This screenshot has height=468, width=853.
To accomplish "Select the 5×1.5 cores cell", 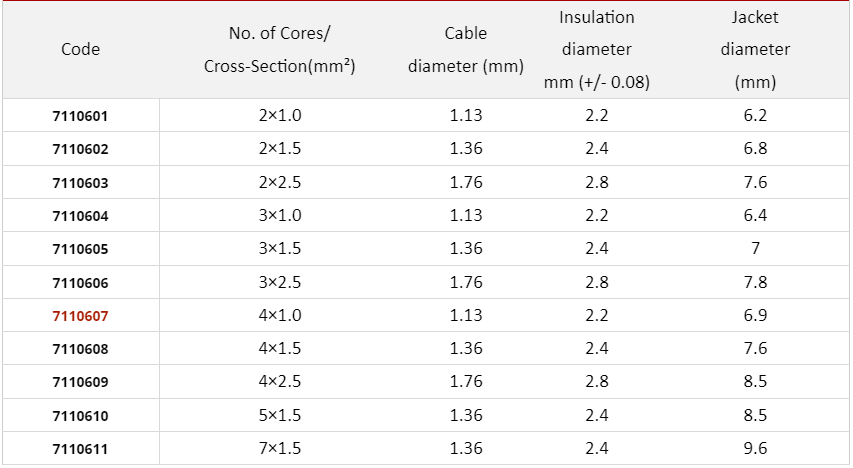I will coord(280,416).
